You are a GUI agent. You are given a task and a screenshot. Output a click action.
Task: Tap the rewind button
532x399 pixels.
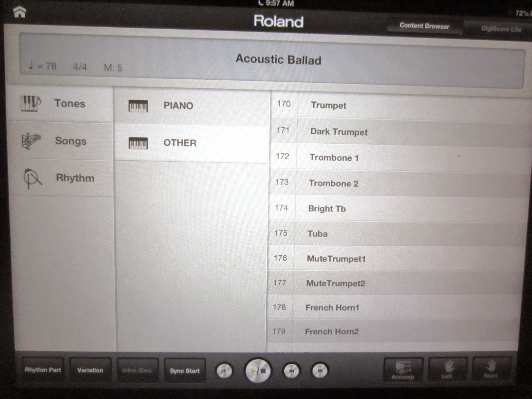click(x=292, y=371)
